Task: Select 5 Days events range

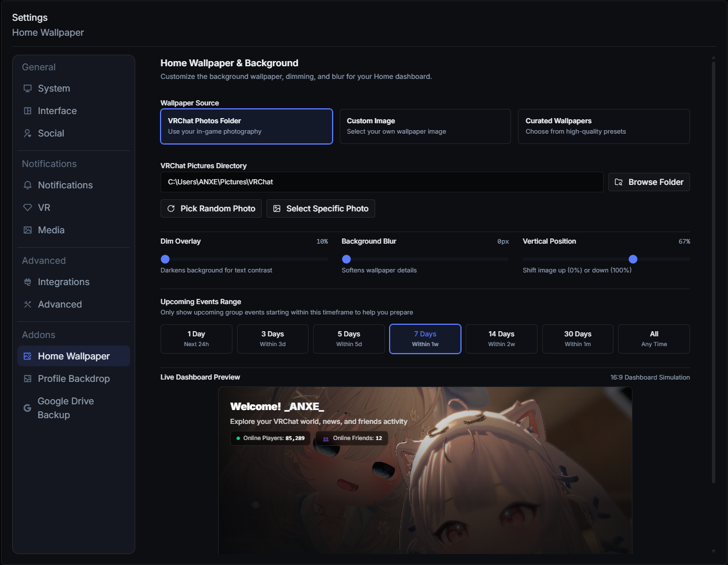Action: point(349,339)
